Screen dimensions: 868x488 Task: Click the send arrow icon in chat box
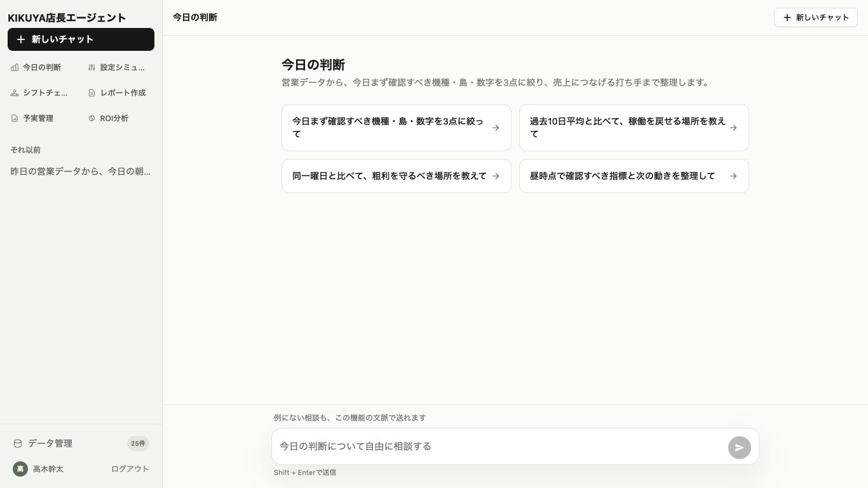click(x=739, y=447)
